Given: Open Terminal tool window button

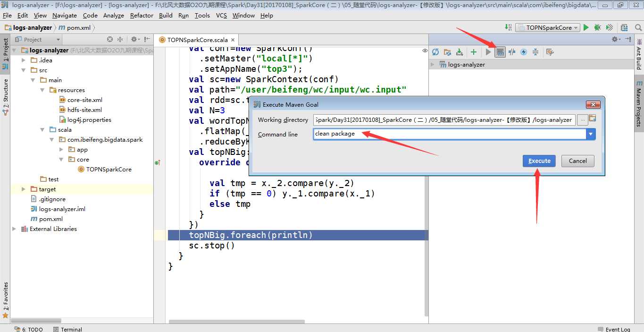Looking at the screenshot, I should pos(67,329).
